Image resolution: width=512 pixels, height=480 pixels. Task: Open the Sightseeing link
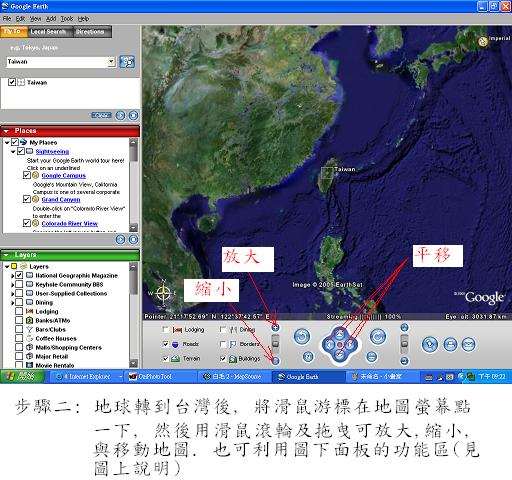(52, 152)
